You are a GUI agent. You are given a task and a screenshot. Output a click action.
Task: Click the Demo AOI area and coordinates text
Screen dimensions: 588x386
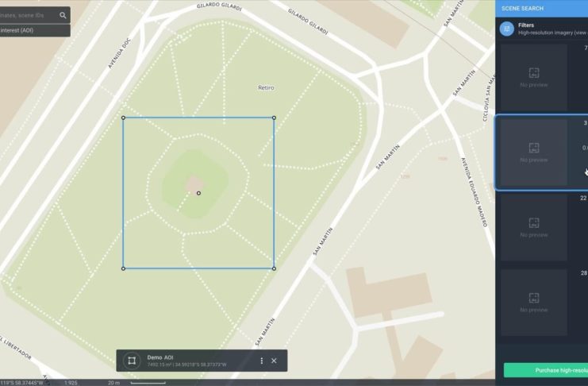(x=186, y=365)
